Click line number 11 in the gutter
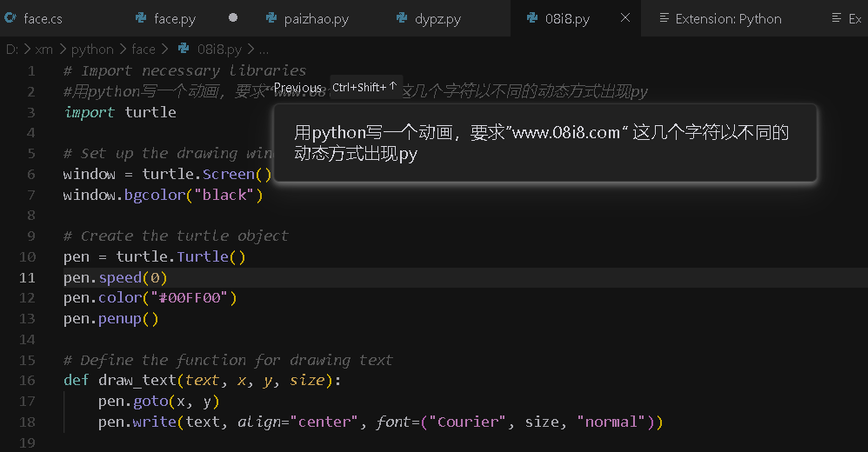868x452 pixels. (x=27, y=277)
